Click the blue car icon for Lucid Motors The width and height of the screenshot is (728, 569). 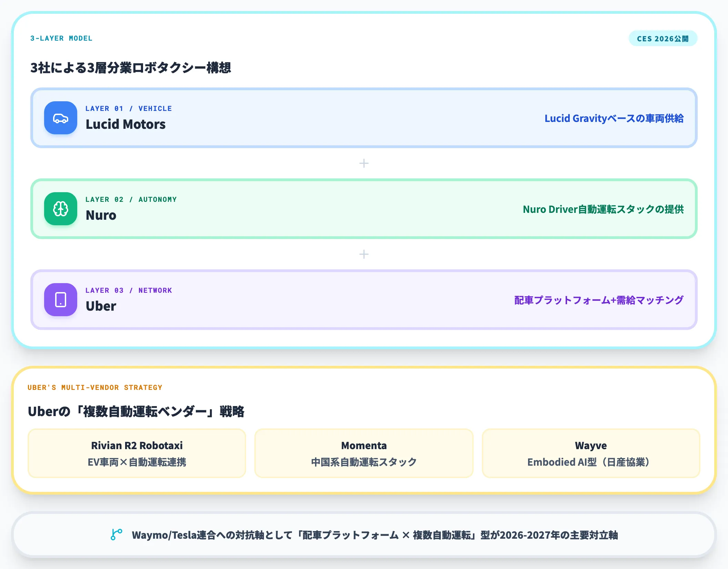(61, 118)
